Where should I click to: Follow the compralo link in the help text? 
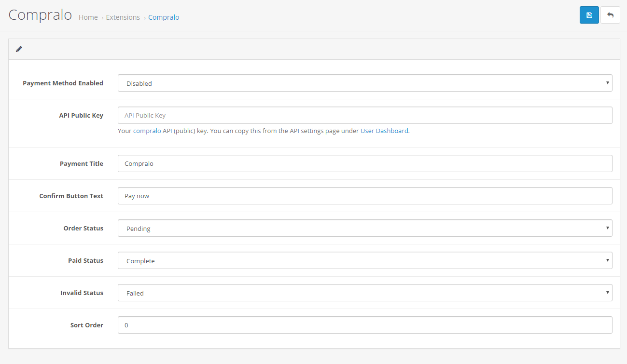click(147, 131)
